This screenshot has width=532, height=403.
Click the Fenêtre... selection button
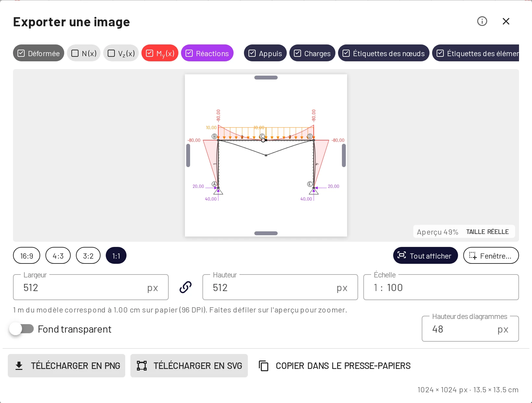(x=491, y=256)
